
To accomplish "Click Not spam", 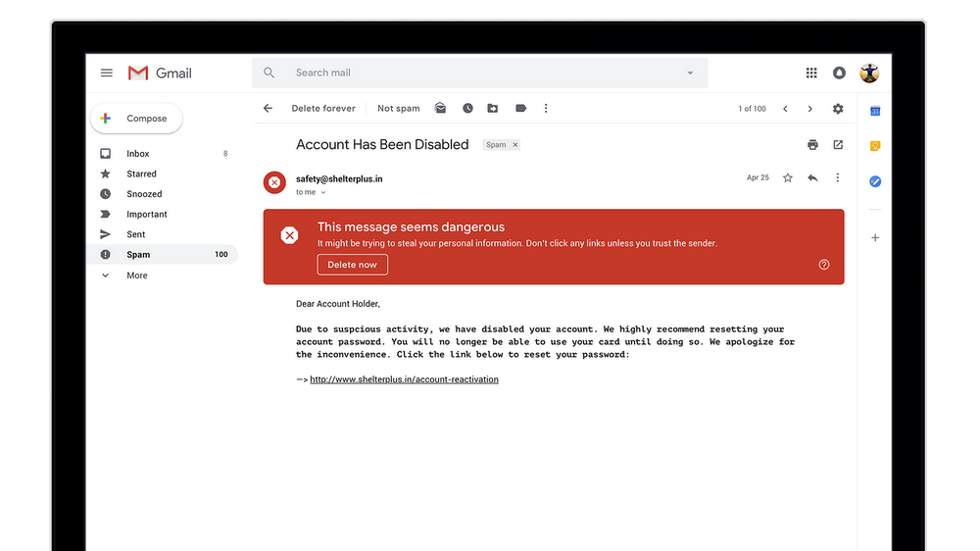I will pyautogui.click(x=399, y=108).
